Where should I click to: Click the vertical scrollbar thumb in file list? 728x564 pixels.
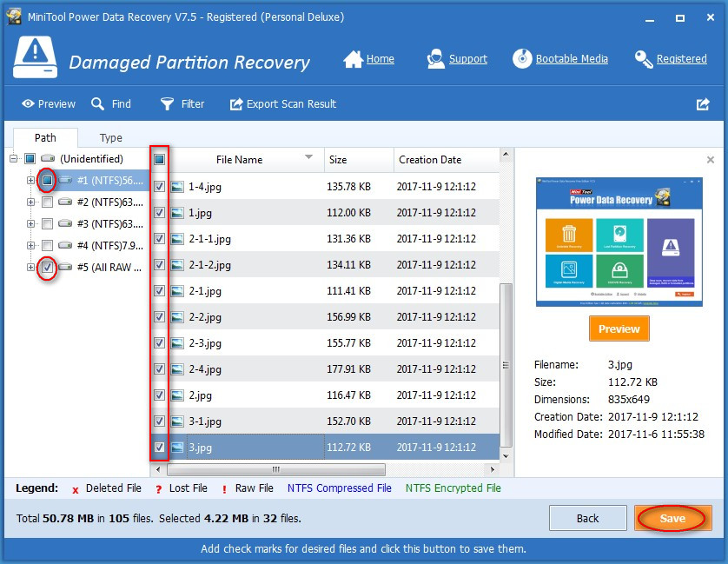pos(506,365)
